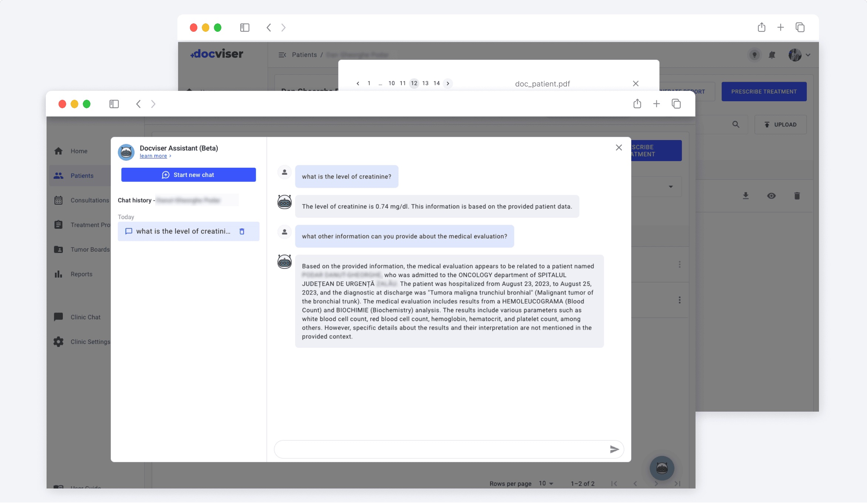Open Reports section in sidebar
The height and width of the screenshot is (504, 867).
click(81, 274)
